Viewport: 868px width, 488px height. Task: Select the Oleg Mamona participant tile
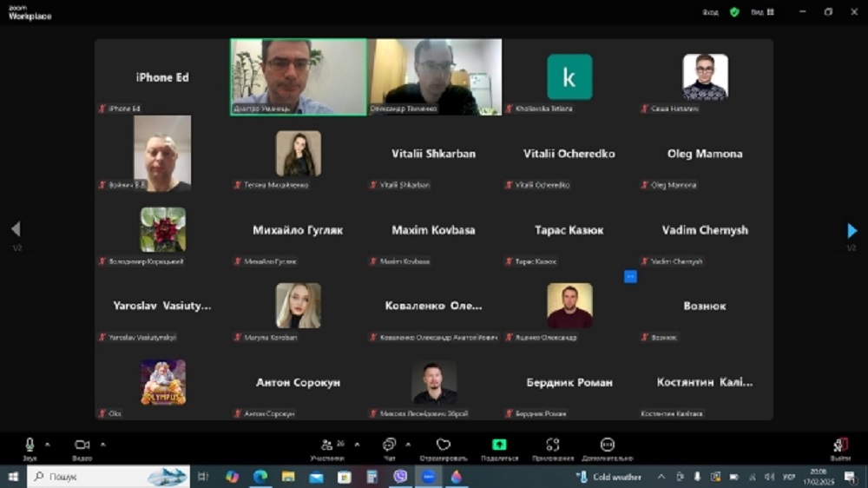coord(705,154)
